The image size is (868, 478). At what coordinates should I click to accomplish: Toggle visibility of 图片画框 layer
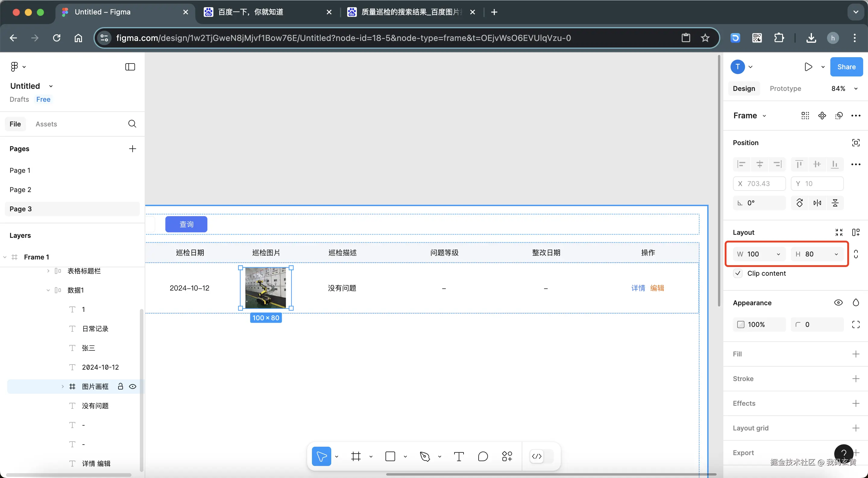[x=133, y=386]
